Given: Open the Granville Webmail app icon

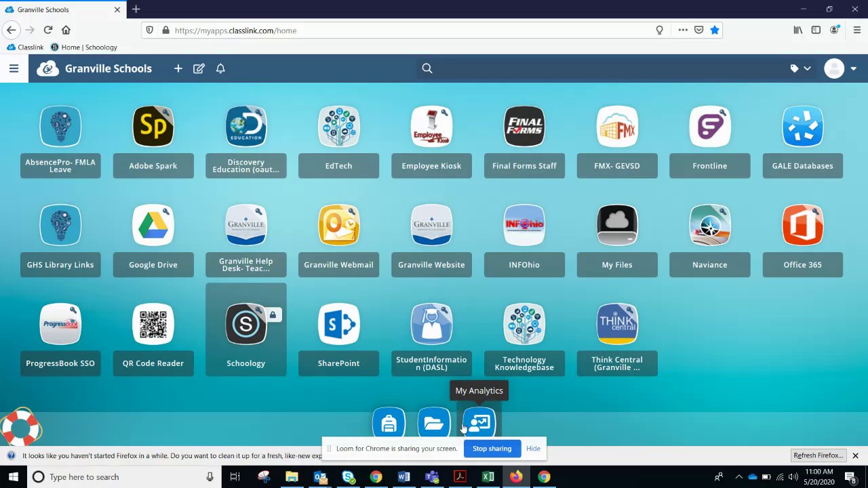Looking at the screenshot, I should coord(338,225).
